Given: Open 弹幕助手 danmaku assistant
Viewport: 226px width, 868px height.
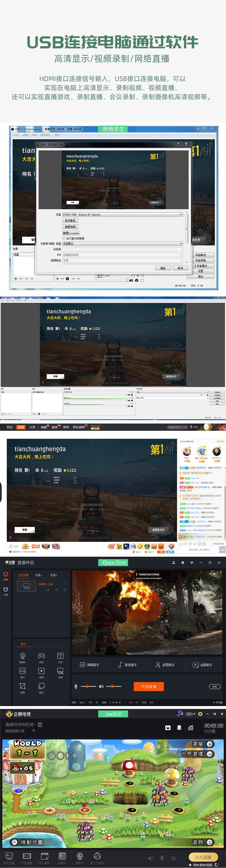Looking at the screenshot, I should [89, 665].
